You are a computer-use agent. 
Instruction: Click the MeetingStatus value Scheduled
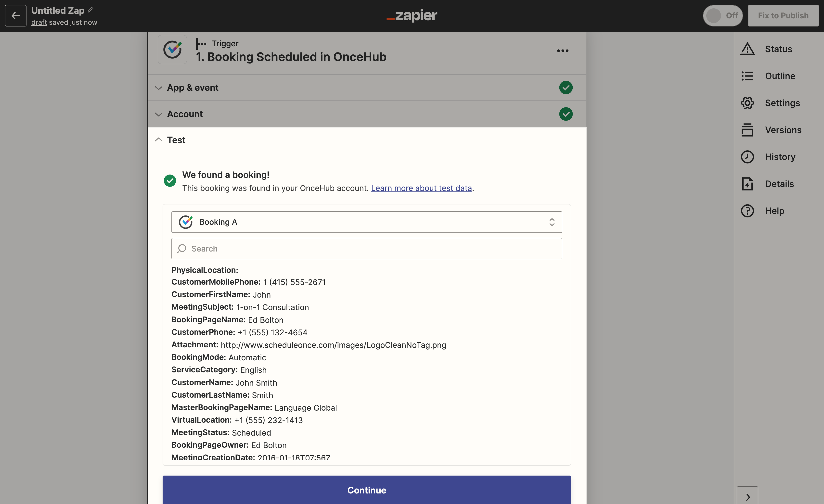251,433
